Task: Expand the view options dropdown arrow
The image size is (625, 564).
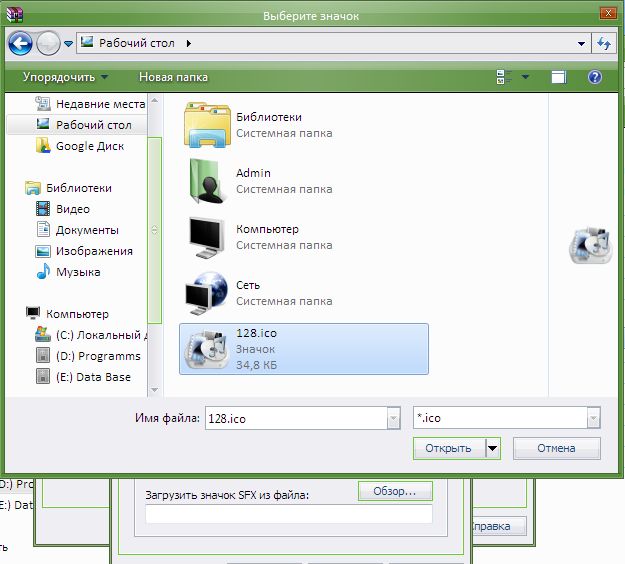Action: pyautogui.click(x=526, y=77)
